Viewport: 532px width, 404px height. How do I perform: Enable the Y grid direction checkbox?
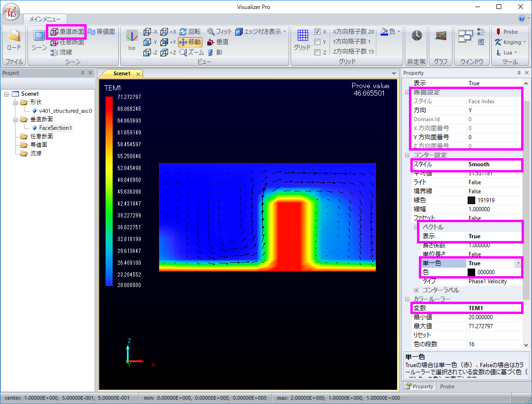pos(318,42)
